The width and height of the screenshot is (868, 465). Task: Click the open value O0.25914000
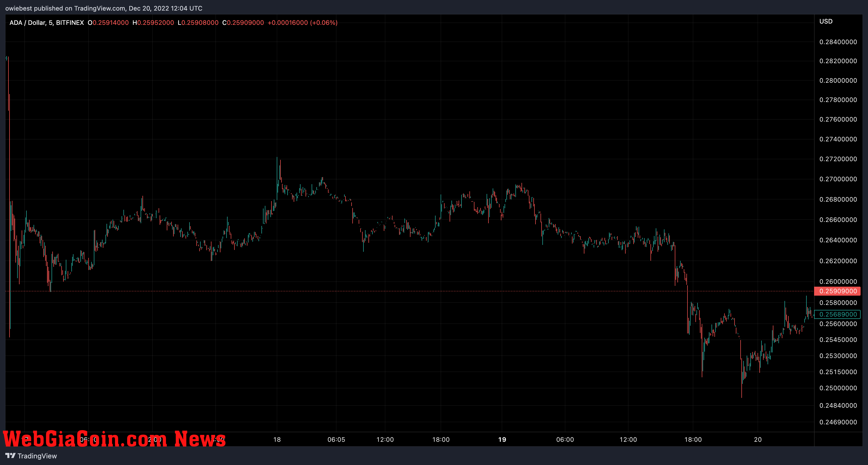[108, 22]
